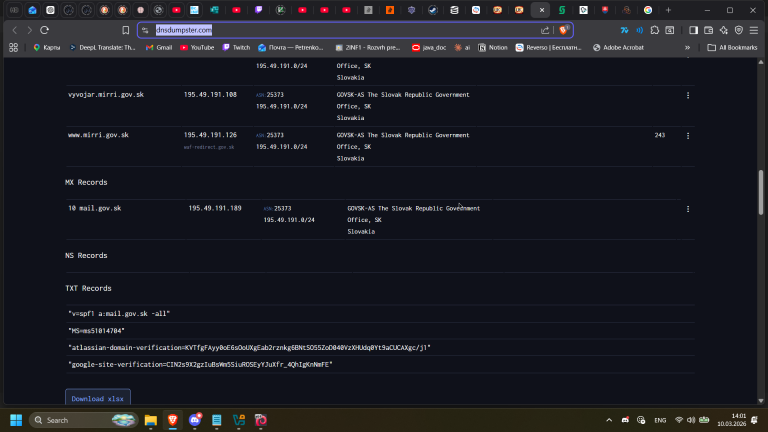Open the Brave VPN shield icon

coord(739,30)
